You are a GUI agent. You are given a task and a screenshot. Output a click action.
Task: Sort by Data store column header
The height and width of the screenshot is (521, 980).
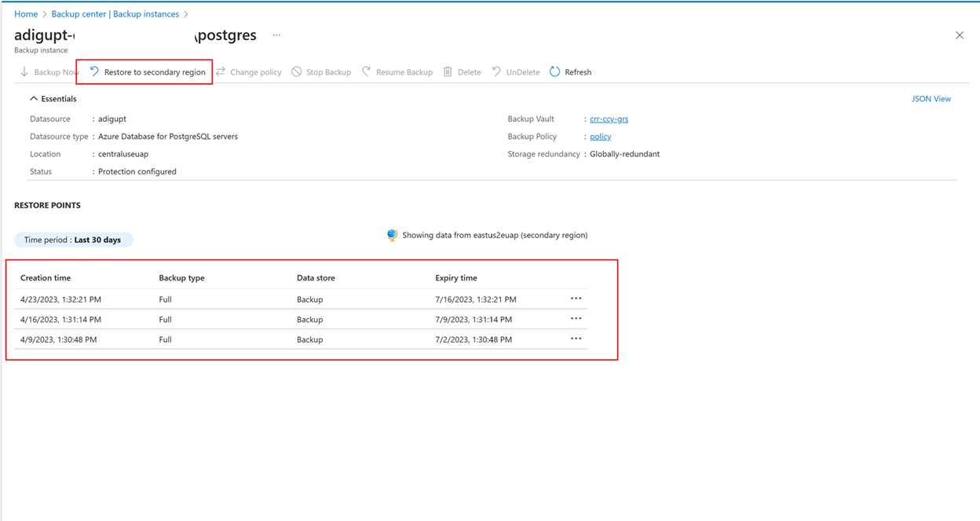pyautogui.click(x=316, y=278)
